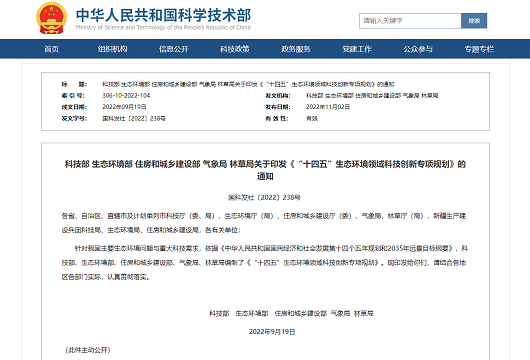The image size is (530, 360).
Task: Click the title row text in info box
Action: point(248,84)
